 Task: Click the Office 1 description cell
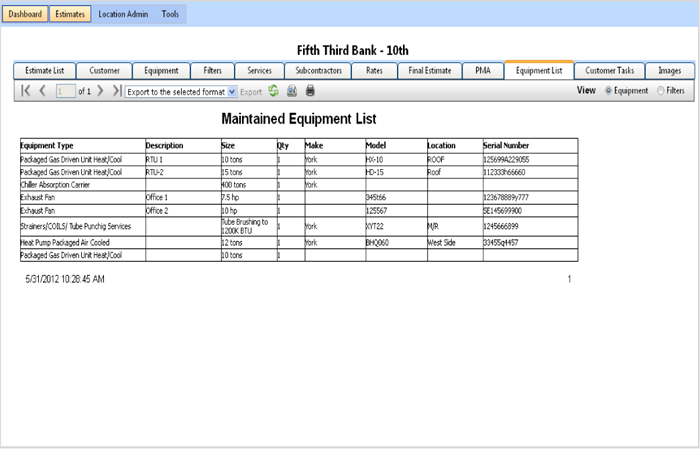pos(183,197)
